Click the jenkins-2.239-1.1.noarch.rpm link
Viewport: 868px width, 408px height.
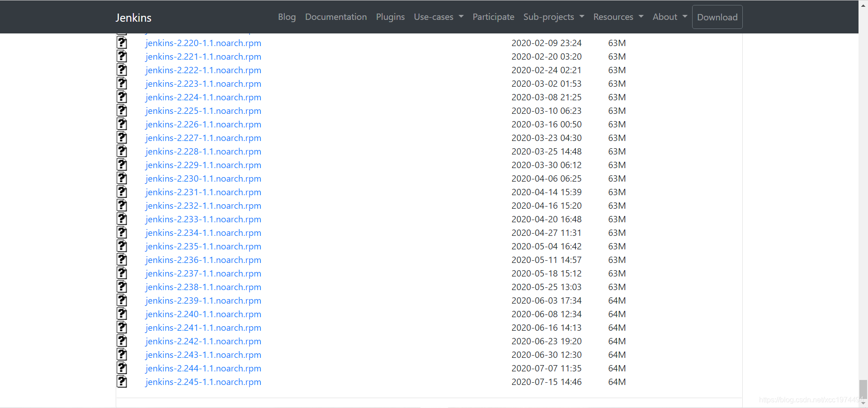pyautogui.click(x=203, y=300)
